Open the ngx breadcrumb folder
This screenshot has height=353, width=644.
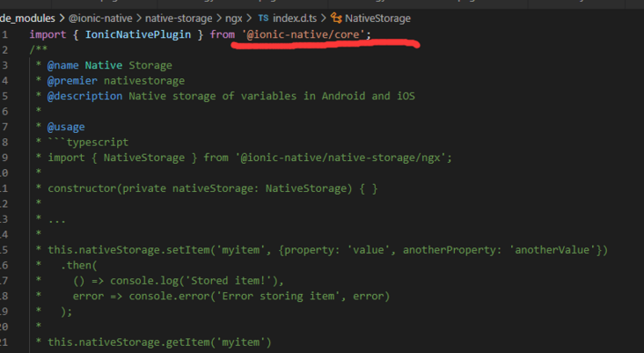(x=234, y=18)
